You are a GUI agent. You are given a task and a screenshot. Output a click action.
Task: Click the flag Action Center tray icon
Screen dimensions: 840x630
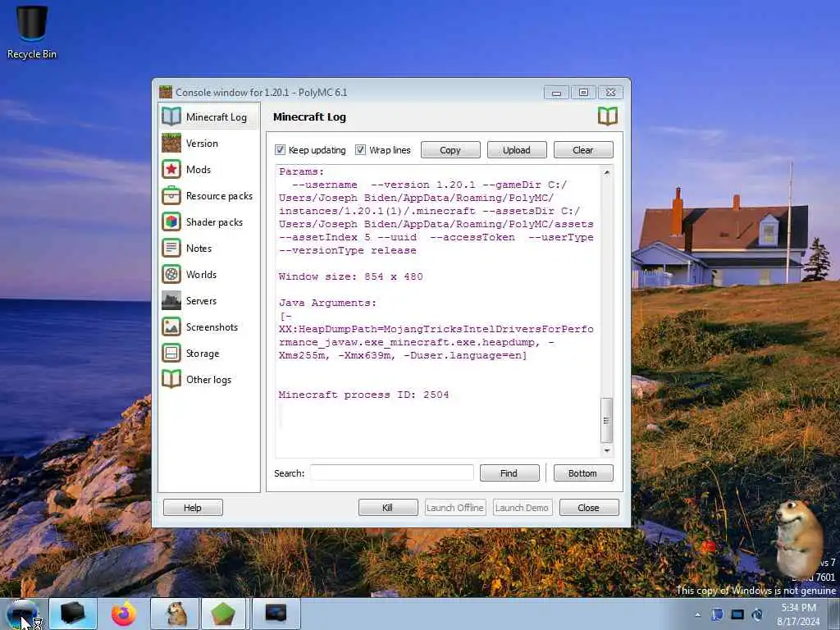point(717,614)
